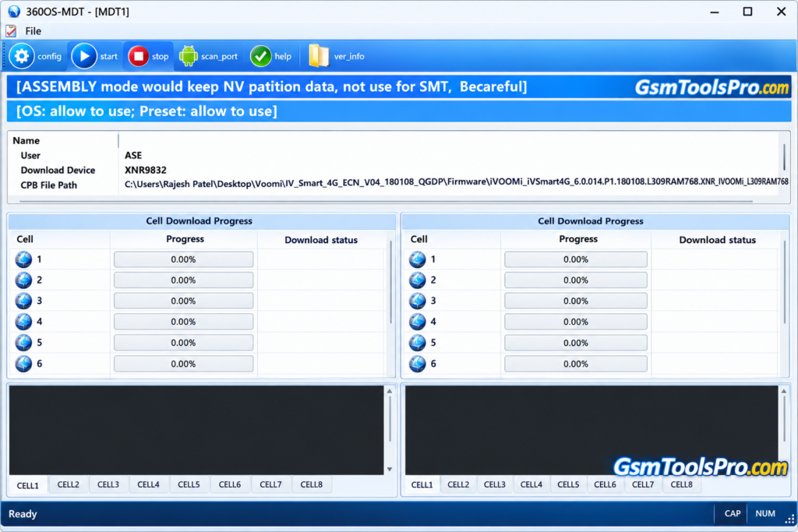Click the left Cell column header
Screen dimensions: 798x532
pyautogui.click(x=25, y=239)
